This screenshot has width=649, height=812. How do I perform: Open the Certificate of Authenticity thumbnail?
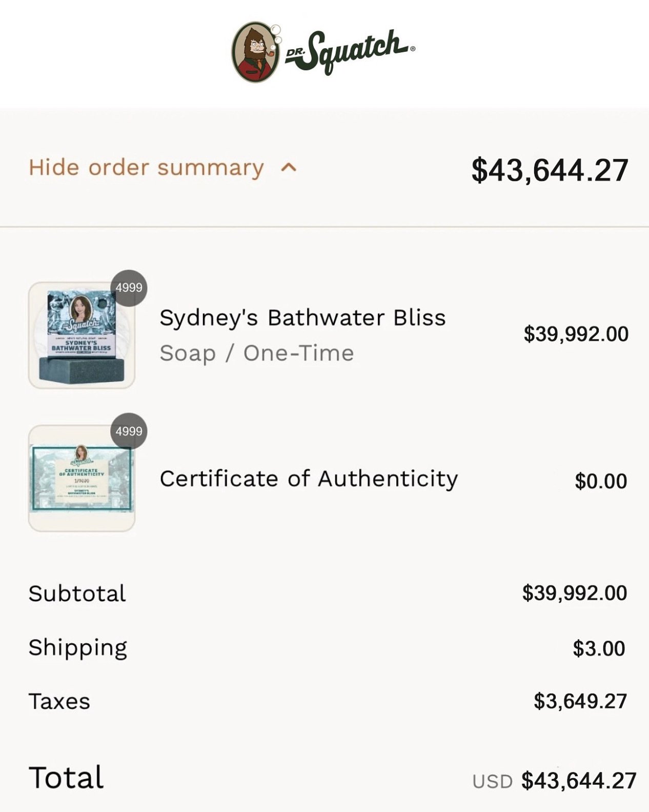pos(82,478)
